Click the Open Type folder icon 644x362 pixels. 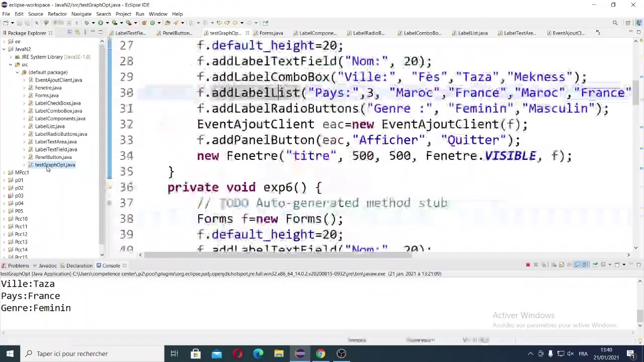[x=168, y=23]
